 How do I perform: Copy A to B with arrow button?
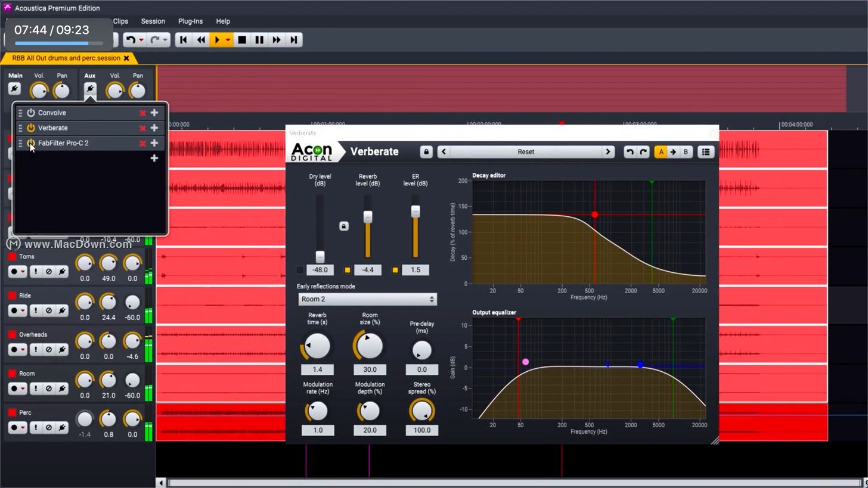(x=673, y=152)
